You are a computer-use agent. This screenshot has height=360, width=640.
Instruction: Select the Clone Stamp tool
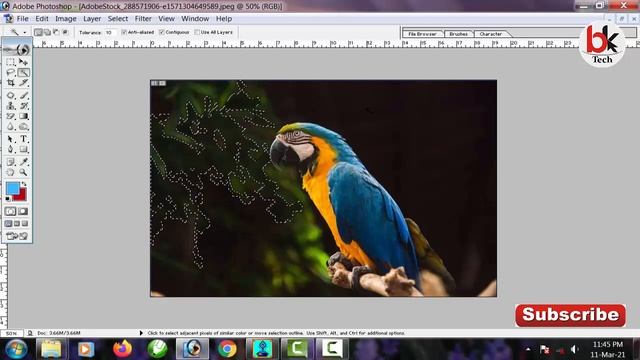click(11, 106)
